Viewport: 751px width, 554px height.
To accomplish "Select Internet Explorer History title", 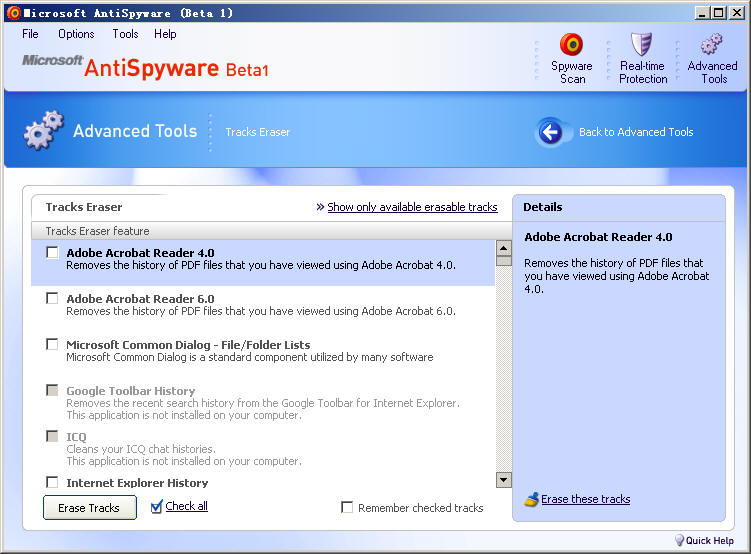I will pyautogui.click(x=137, y=483).
